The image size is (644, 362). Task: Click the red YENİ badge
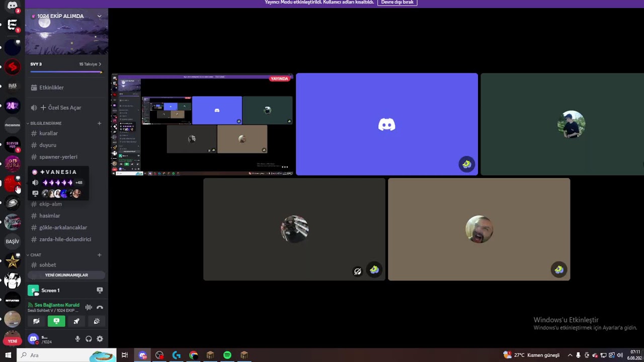click(x=13, y=341)
